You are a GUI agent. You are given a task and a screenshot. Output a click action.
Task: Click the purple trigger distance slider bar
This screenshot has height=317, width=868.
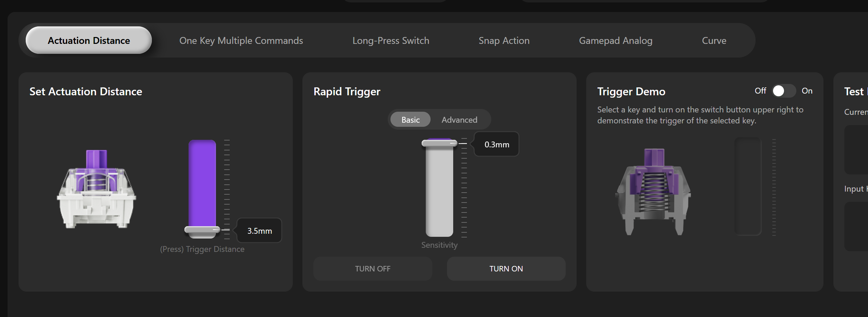(202, 182)
